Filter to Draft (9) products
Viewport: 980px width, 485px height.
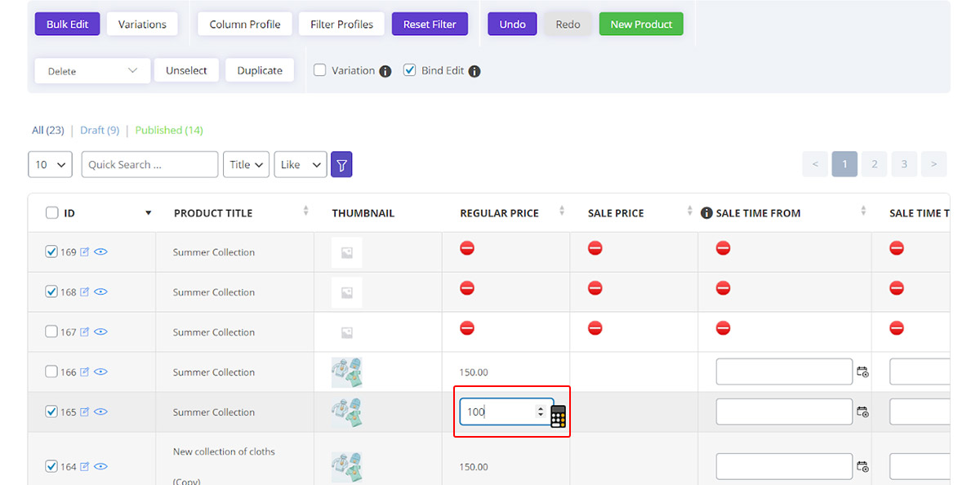pos(100,130)
